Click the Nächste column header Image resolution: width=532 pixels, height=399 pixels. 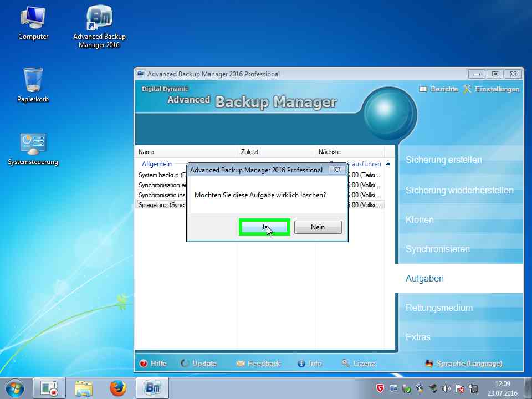[x=350, y=152]
